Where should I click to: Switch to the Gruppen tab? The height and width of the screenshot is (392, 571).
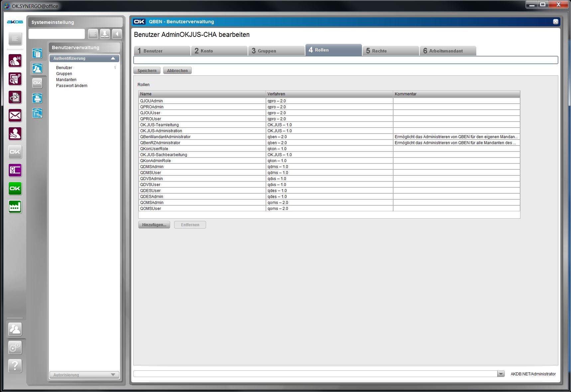[x=276, y=51]
